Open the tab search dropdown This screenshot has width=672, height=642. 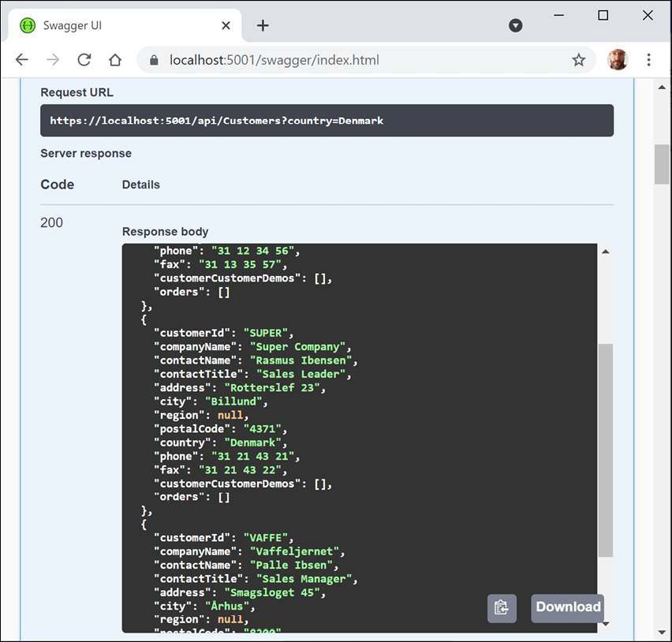tap(515, 25)
